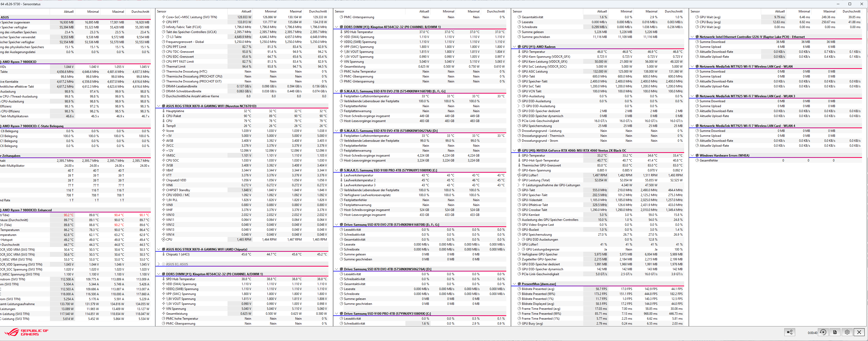Collapse Windows Hardware Errors (WHEA) section

pos(692,156)
